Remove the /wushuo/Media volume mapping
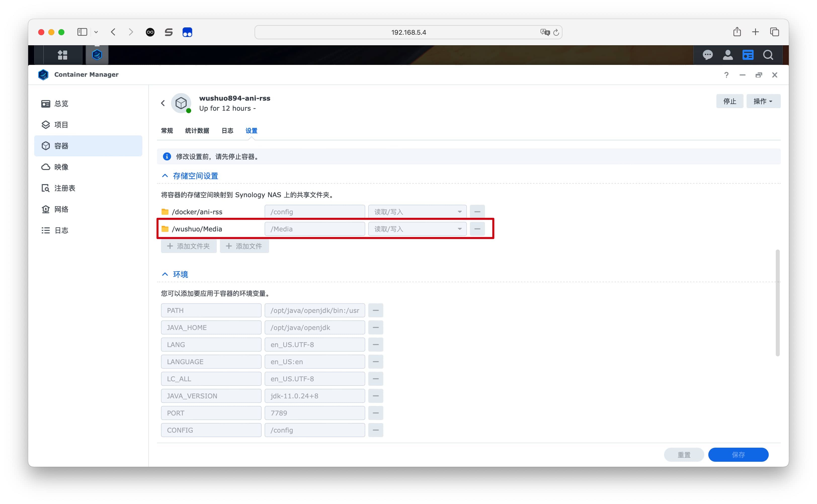Image resolution: width=817 pixels, height=504 pixels. pos(477,229)
